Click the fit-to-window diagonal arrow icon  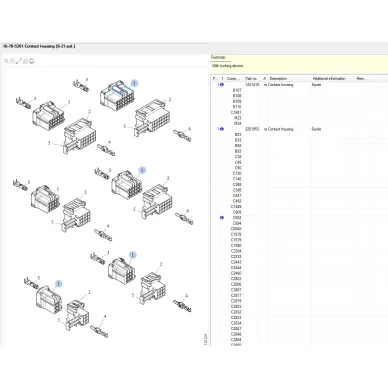[x=19, y=61]
